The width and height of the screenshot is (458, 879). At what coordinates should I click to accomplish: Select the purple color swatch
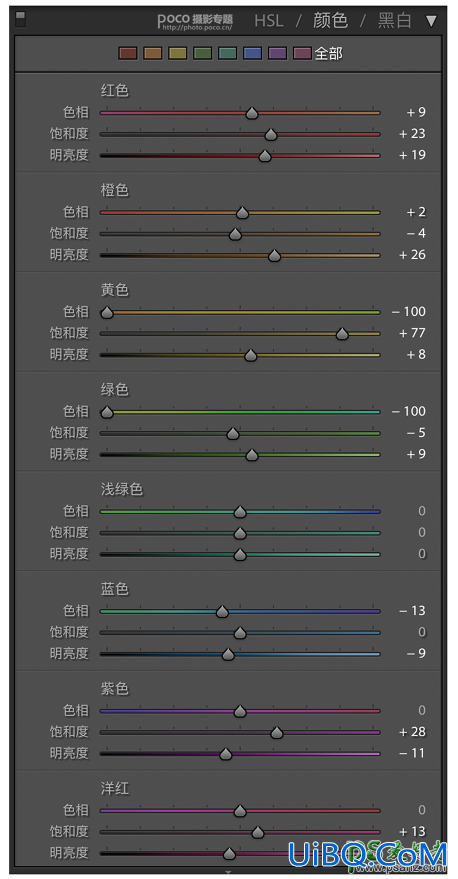[x=277, y=53]
